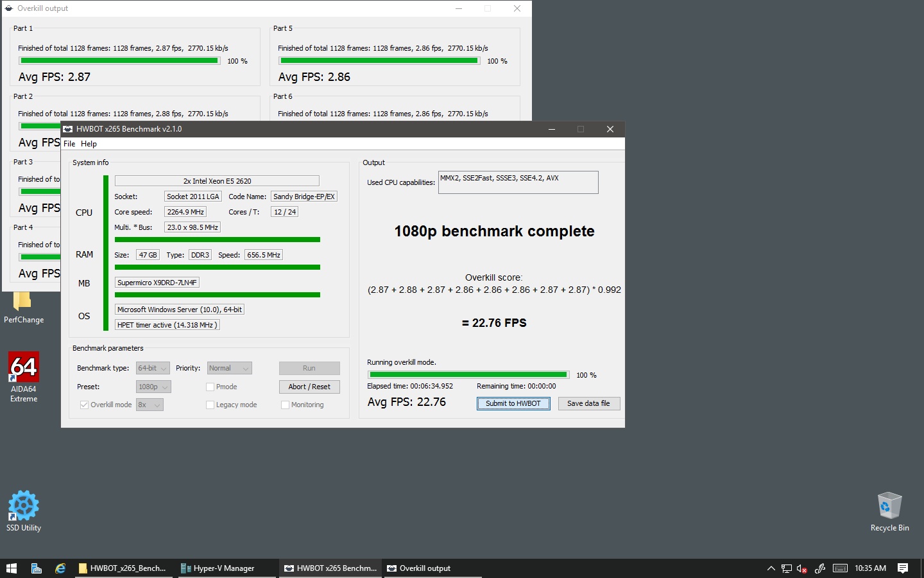Open the Action Center notifications icon
The image size is (924, 578).
coord(903,568)
